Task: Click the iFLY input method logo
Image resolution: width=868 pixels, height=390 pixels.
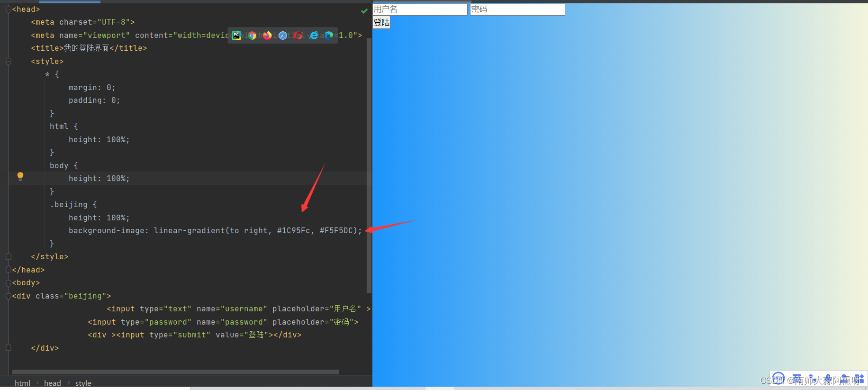Action: [778, 378]
